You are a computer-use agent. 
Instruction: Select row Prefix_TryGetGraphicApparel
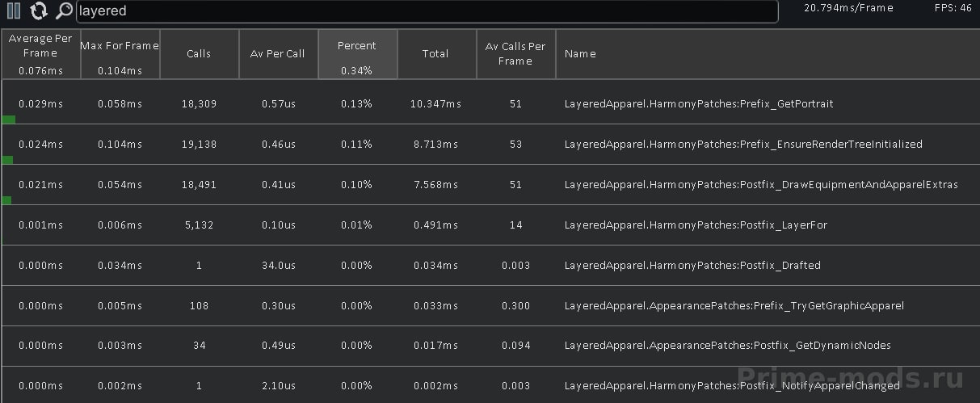pyautogui.click(x=490, y=305)
